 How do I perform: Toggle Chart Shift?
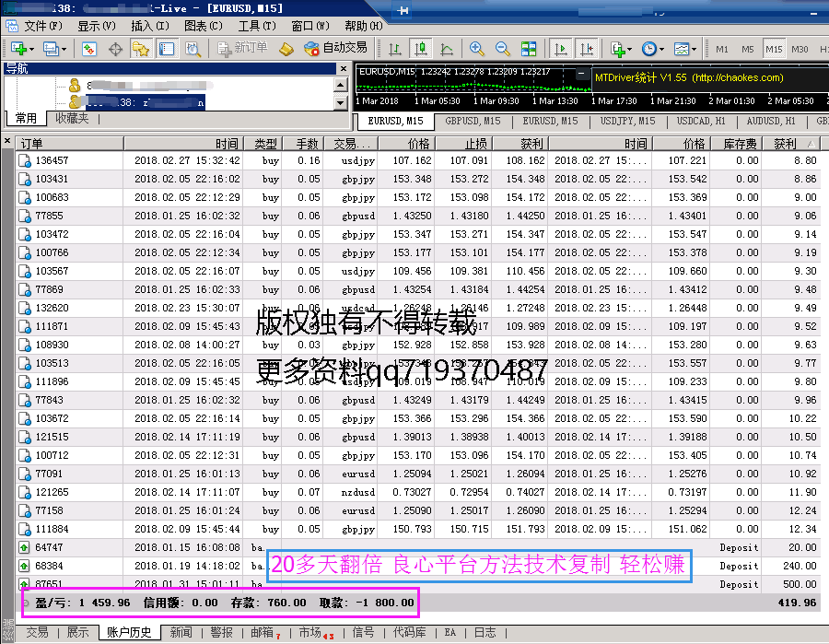pos(587,49)
